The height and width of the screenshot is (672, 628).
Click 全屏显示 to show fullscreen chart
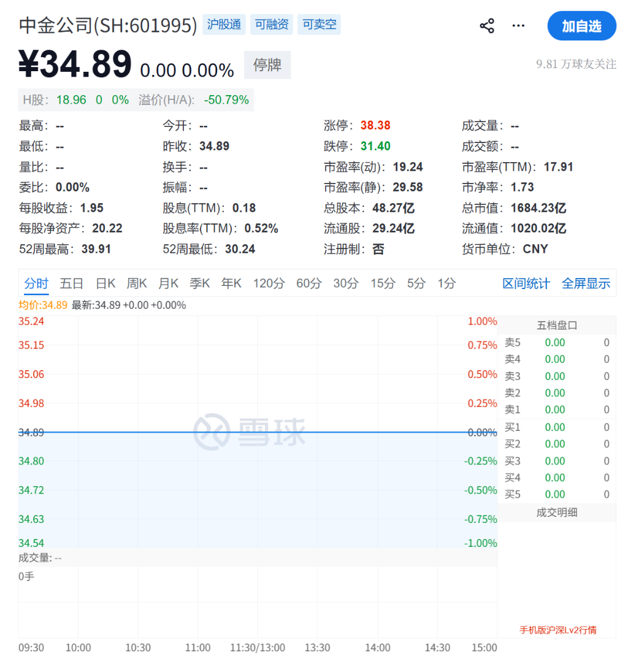coord(586,284)
